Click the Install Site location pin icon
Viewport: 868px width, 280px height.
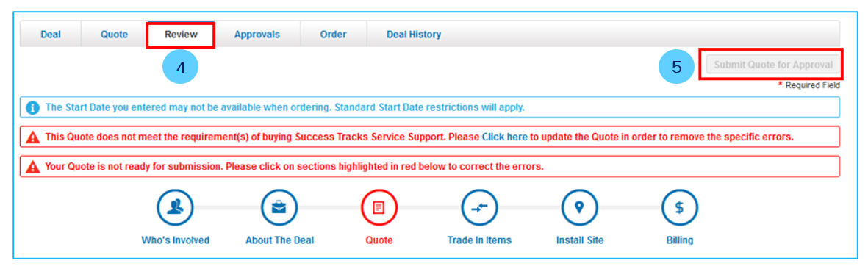[580, 207]
